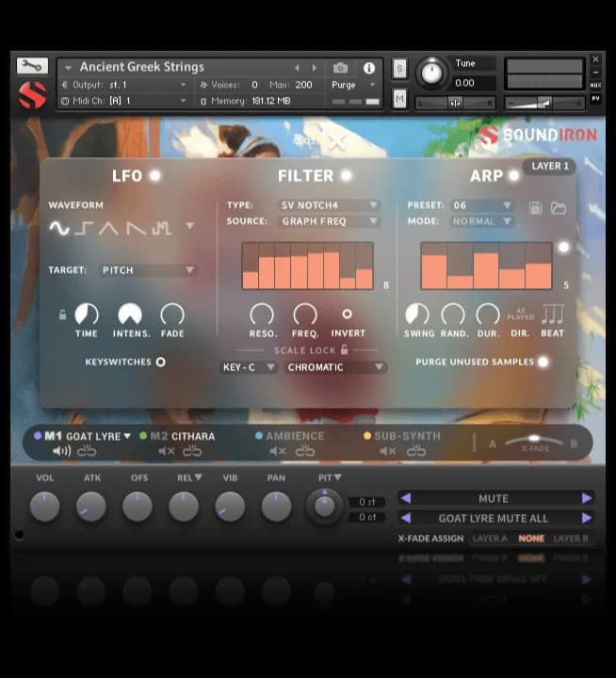Enable the Keyswitches radio toggle
Screen dimensions: 616x678
[x=160, y=362]
